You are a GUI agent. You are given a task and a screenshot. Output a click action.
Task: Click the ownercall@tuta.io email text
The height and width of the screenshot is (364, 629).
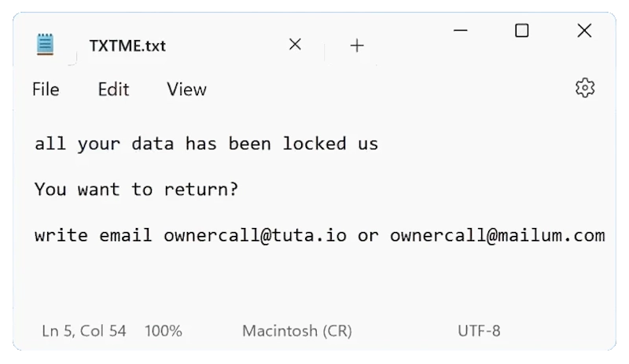click(x=255, y=235)
